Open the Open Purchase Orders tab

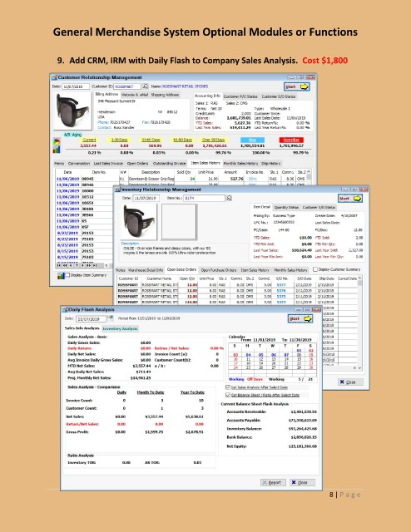[219, 270]
